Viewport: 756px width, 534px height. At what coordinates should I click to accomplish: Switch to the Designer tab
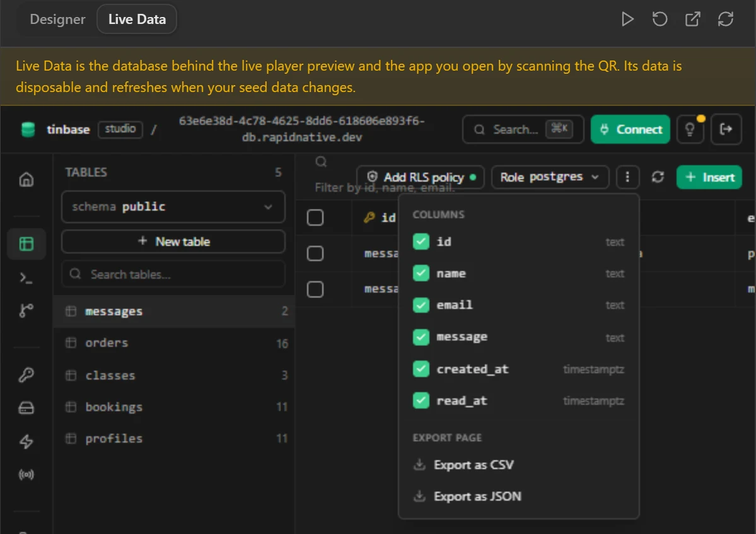(x=57, y=20)
